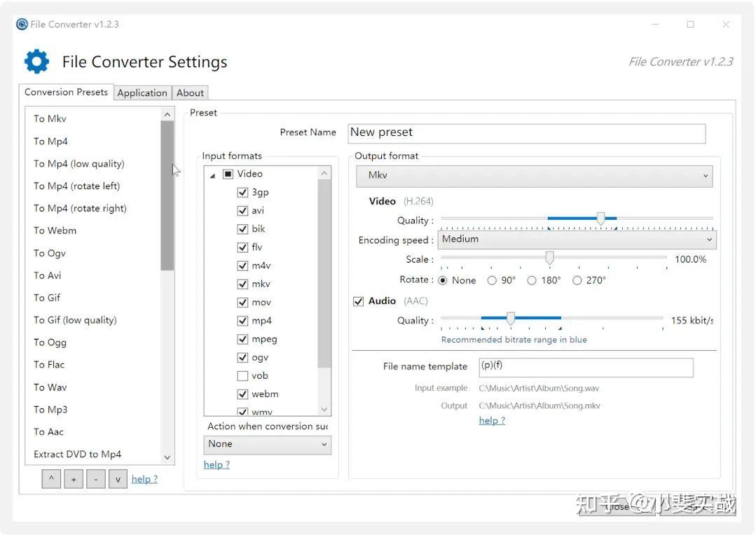Open the About tab

click(190, 92)
